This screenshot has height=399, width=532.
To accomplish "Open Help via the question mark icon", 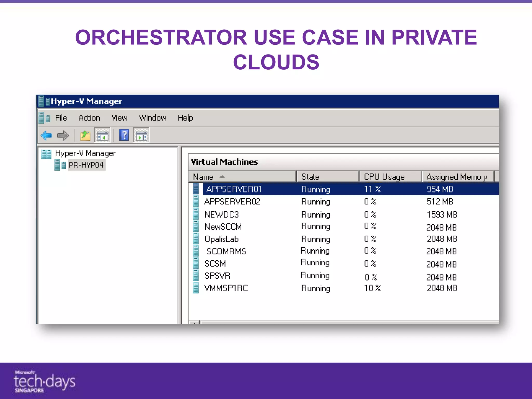I will (124, 136).
